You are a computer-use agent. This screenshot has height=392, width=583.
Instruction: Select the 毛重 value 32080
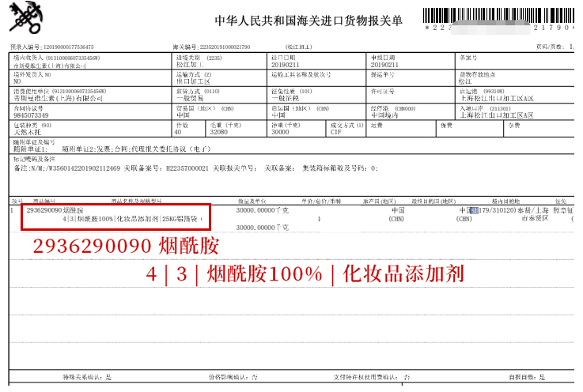(218, 132)
